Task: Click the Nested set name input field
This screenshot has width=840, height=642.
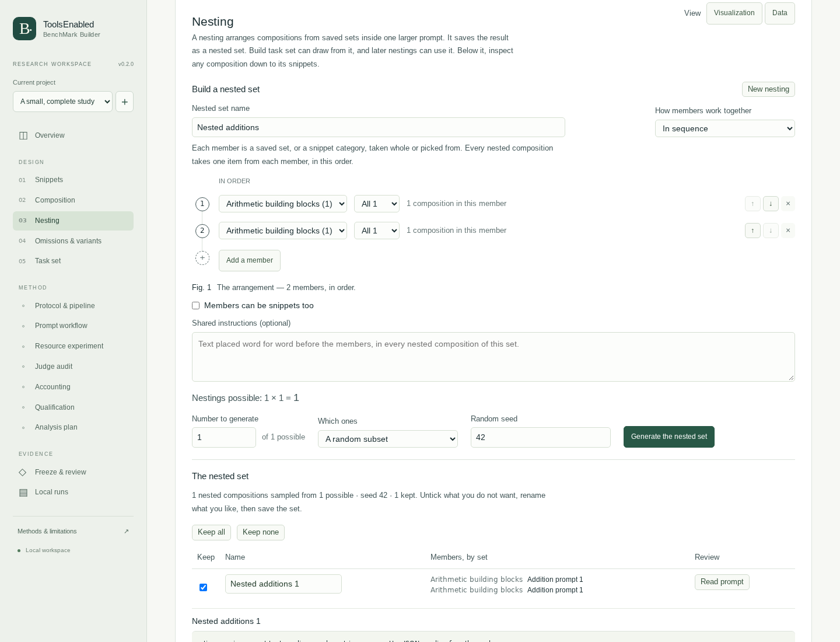Action: [x=379, y=127]
